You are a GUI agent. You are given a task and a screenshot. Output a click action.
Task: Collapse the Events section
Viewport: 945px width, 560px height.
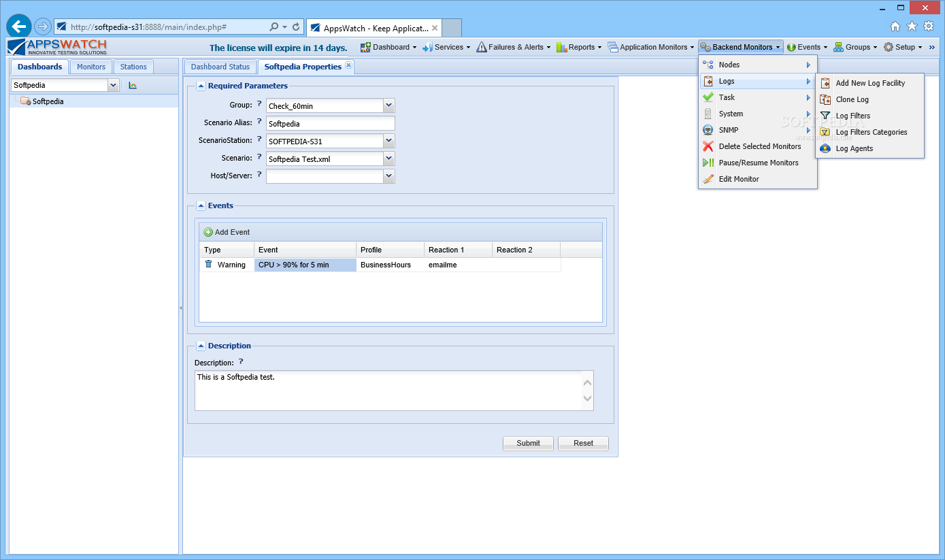pos(201,205)
